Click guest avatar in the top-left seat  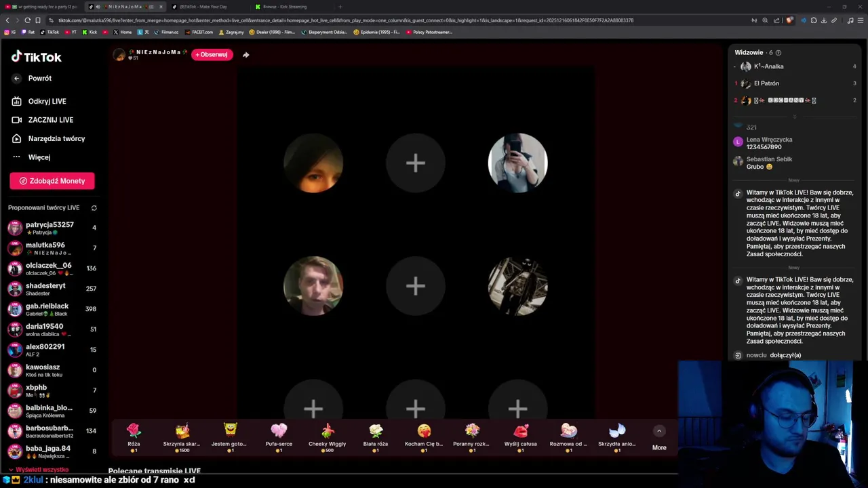[313, 163]
